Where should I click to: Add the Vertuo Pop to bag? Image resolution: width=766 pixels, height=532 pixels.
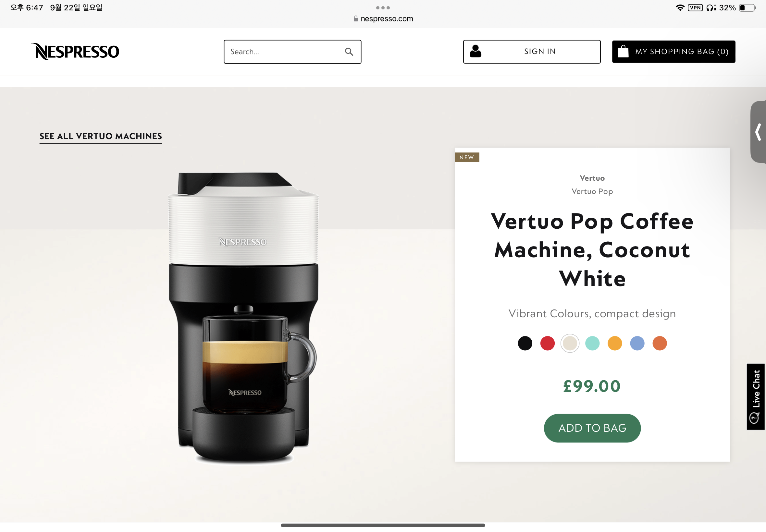point(592,428)
